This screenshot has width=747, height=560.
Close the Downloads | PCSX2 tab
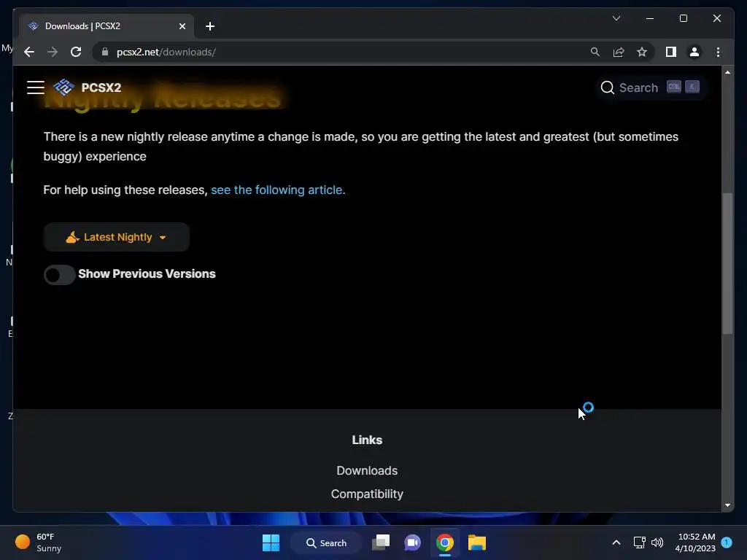[182, 26]
